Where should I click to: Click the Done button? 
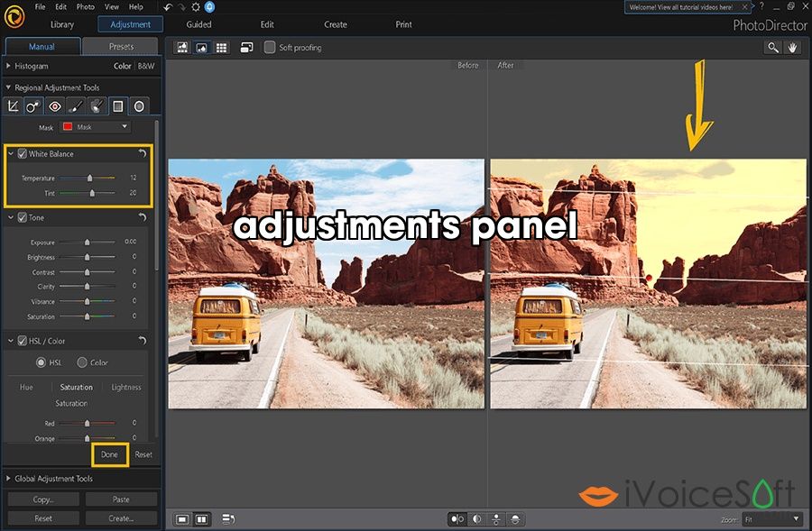click(109, 454)
